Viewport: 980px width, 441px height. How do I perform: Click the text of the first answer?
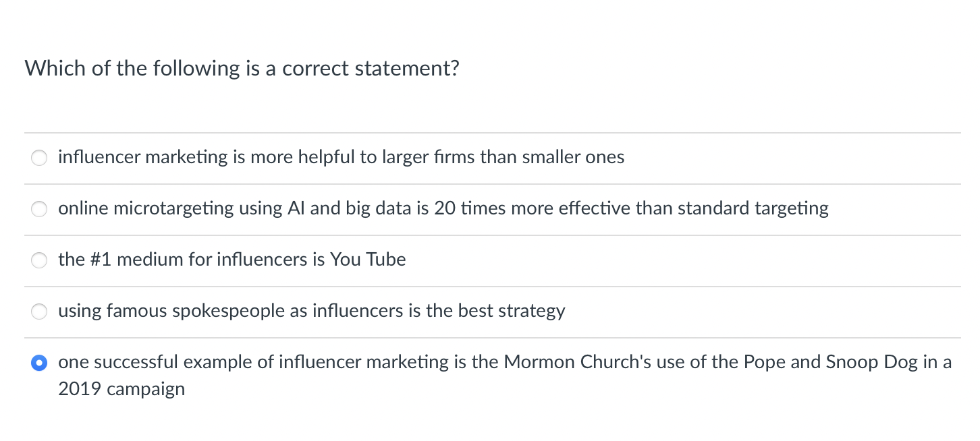click(342, 157)
